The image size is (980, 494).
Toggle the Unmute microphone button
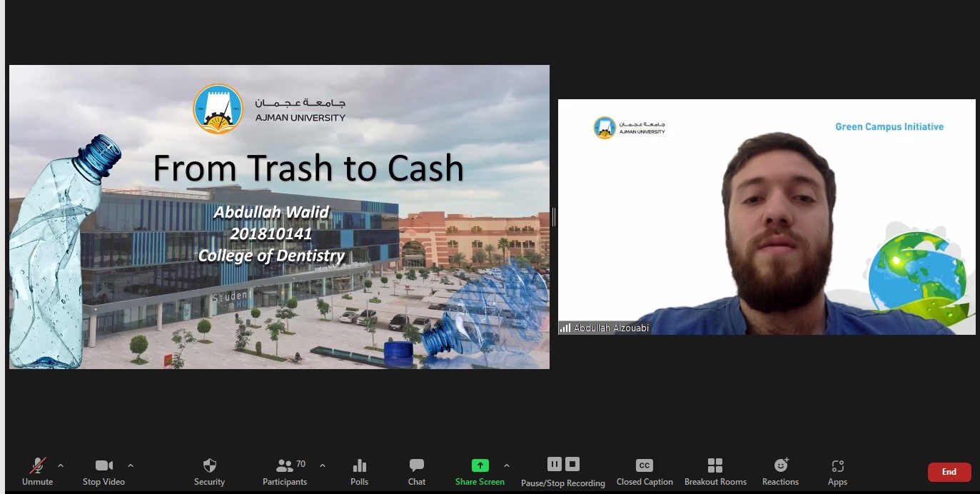(x=38, y=466)
